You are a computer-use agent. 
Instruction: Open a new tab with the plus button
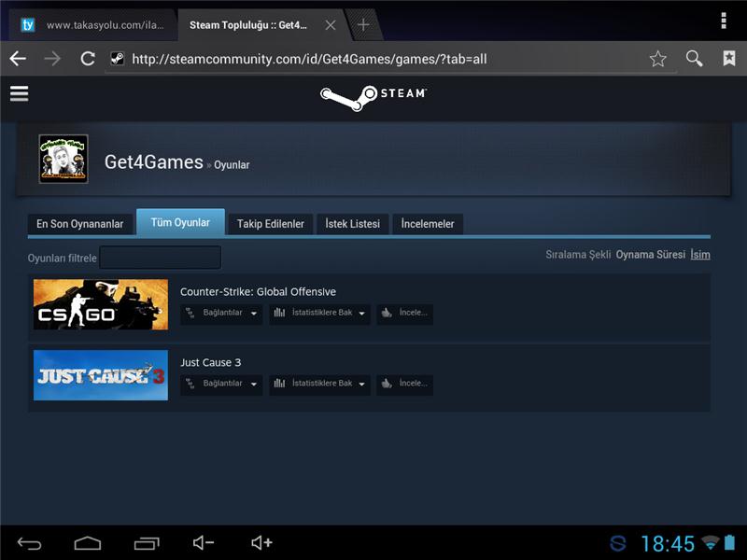(363, 24)
